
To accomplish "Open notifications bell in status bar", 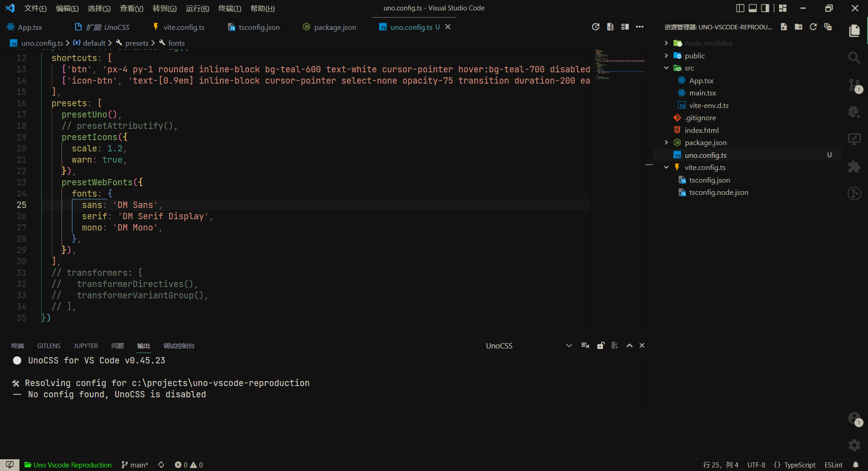I will [x=856, y=465].
